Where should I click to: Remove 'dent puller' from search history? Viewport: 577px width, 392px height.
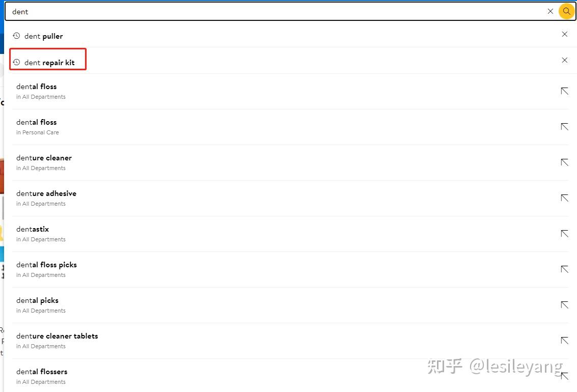click(x=564, y=34)
